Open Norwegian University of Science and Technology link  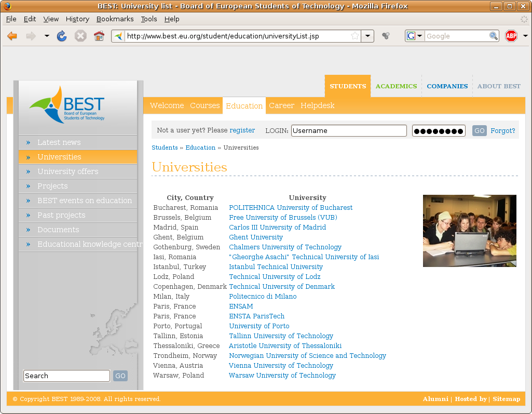point(307,356)
